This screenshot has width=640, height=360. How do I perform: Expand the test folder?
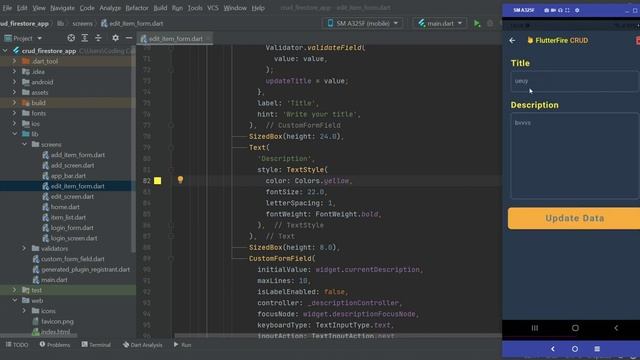(x=14, y=290)
